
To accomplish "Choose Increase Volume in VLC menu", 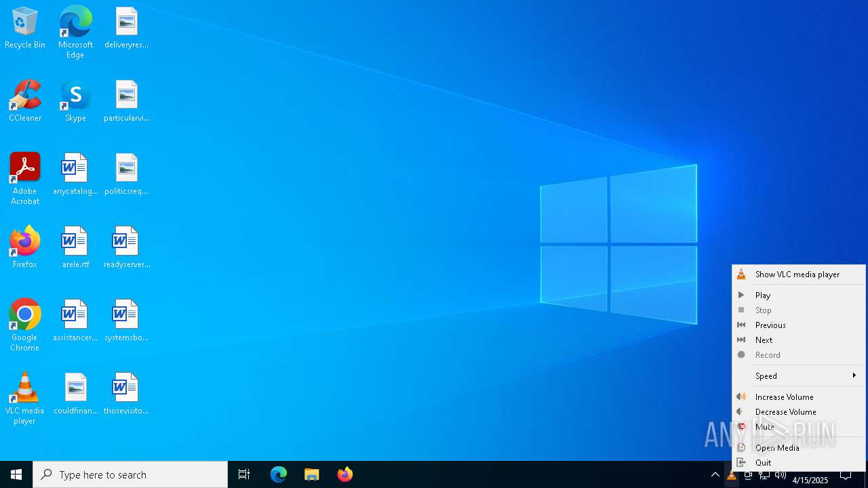I will coord(799,397).
